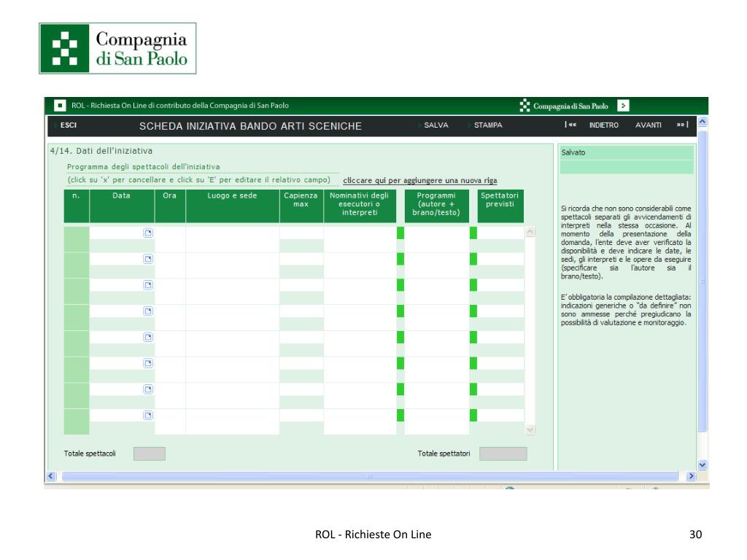Open the date picker in the fifth table row
Screen dimensions: 747x560
point(148,337)
